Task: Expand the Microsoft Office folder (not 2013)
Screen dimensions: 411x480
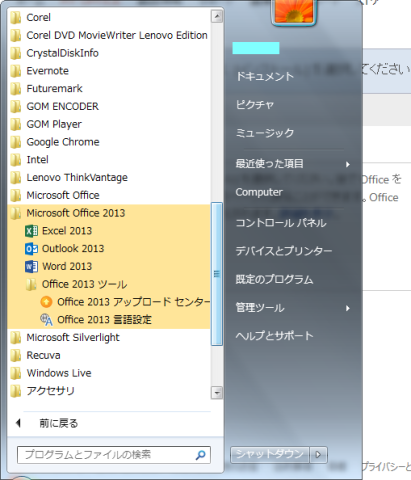Action: (x=109, y=195)
